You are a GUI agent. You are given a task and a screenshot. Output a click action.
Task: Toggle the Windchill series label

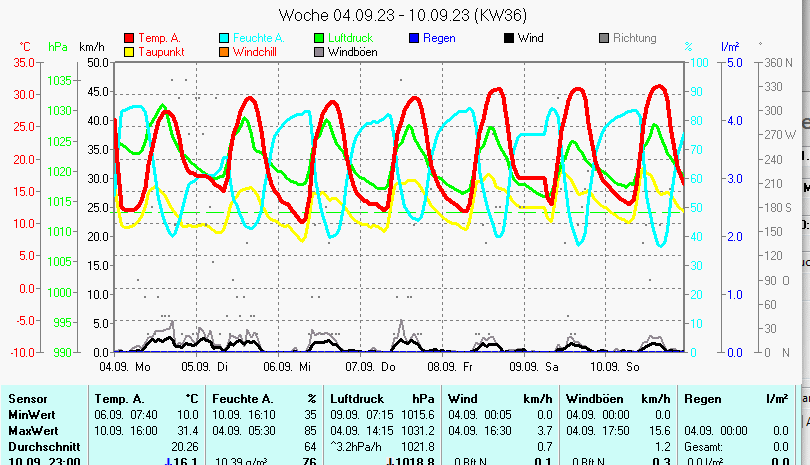pyautogui.click(x=258, y=52)
